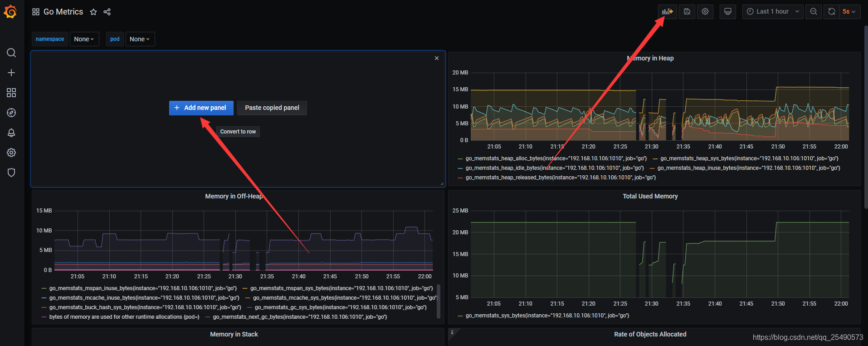Open dashboard settings gear in toolbar
The width and height of the screenshot is (868, 346).
pos(705,11)
